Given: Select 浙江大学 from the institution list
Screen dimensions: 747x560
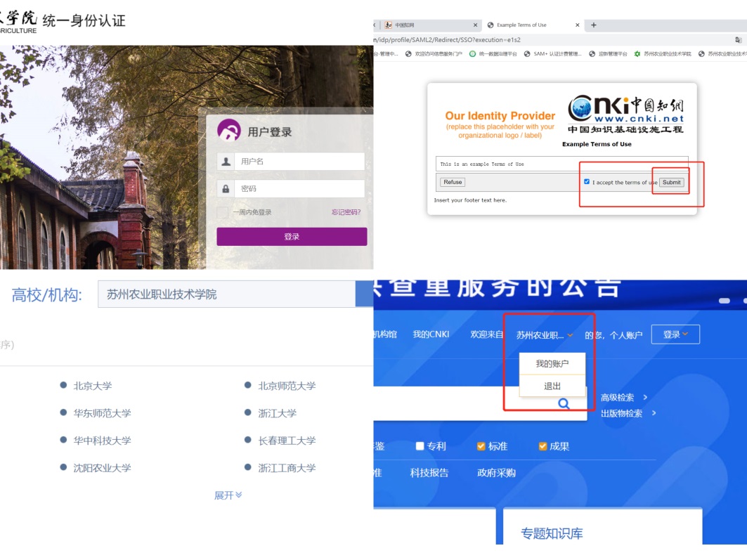Looking at the screenshot, I should (x=278, y=413).
